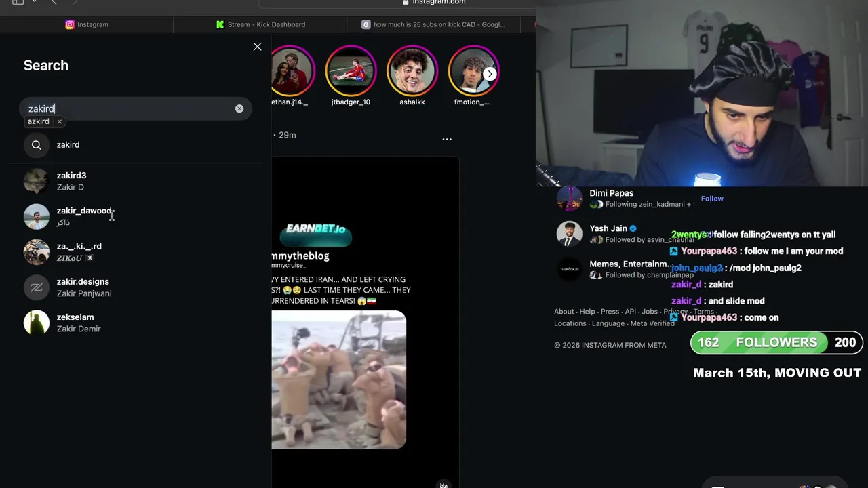The image size is (868, 488).
Task: Click the Kick favicon in tab
Action: point(220,24)
